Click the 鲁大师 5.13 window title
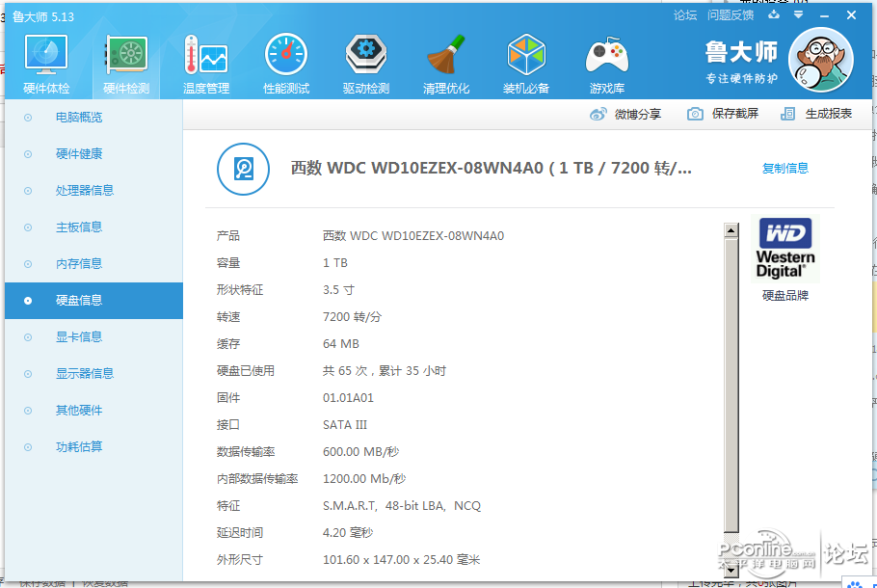Image resolution: width=877 pixels, height=588 pixels. click(43, 16)
